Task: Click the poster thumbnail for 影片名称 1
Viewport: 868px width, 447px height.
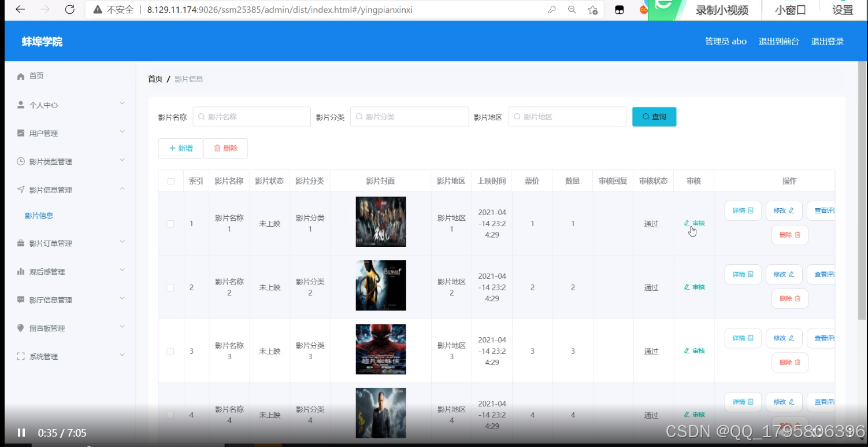Action: pyautogui.click(x=381, y=221)
